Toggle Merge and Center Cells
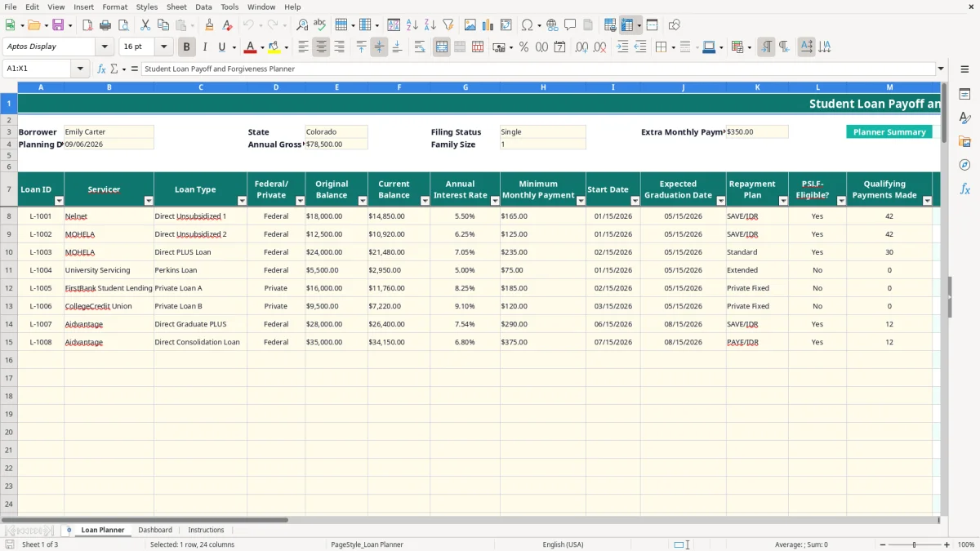 pyautogui.click(x=442, y=47)
